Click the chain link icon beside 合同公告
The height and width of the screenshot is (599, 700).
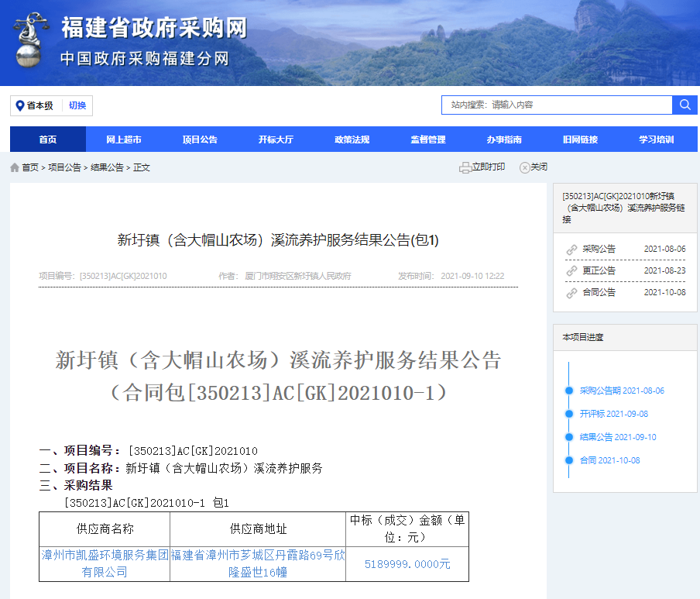tap(571, 293)
